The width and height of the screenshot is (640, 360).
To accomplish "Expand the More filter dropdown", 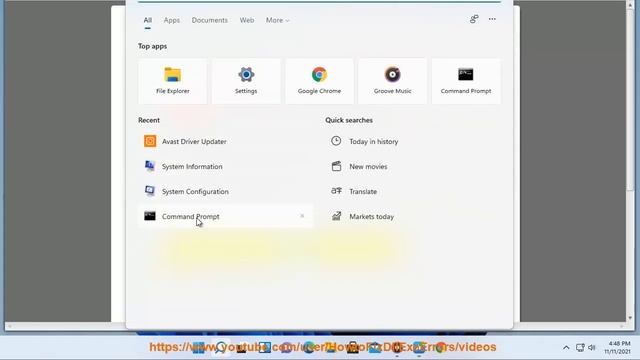I will pyautogui.click(x=278, y=20).
